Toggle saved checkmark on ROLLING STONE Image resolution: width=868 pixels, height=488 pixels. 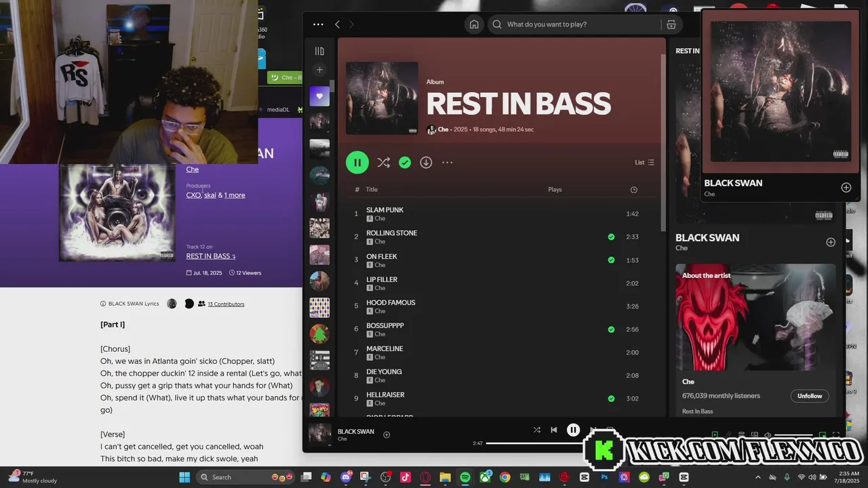coord(611,237)
